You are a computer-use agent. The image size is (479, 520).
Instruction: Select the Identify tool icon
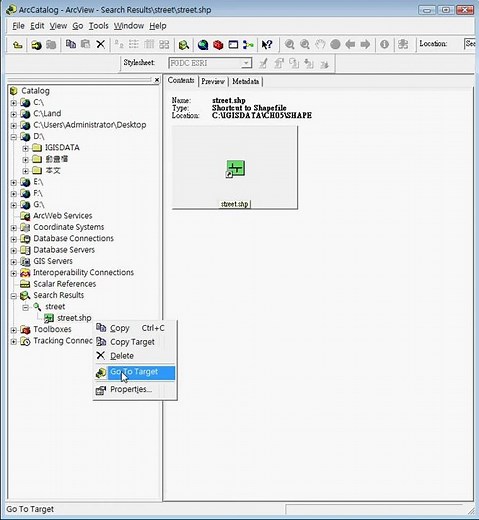[x=384, y=44]
